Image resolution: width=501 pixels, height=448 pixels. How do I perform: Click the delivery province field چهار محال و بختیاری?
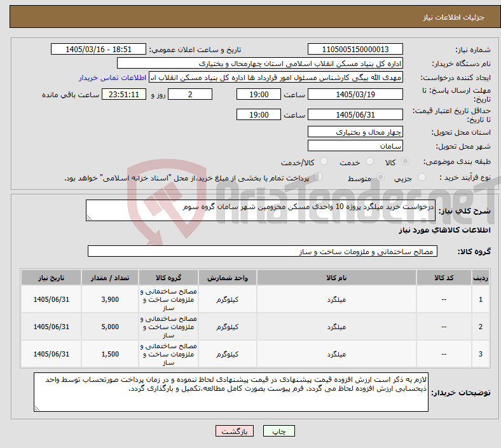click(x=355, y=132)
